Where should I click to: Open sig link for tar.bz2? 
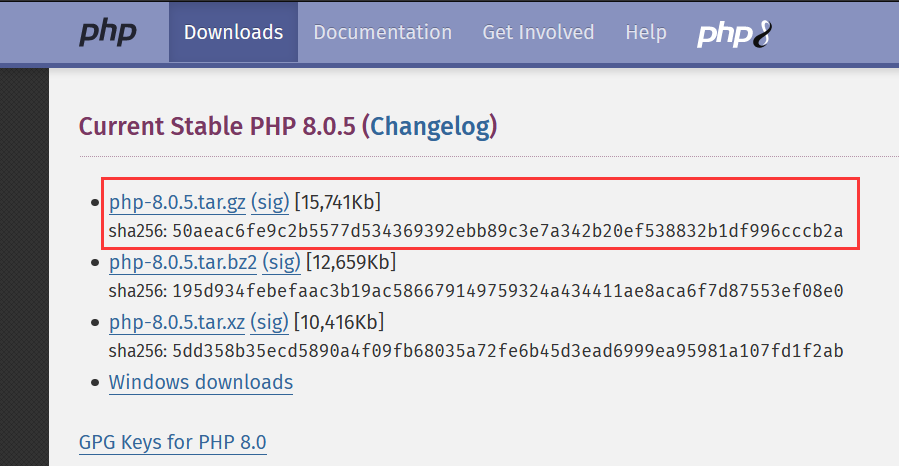point(282,262)
